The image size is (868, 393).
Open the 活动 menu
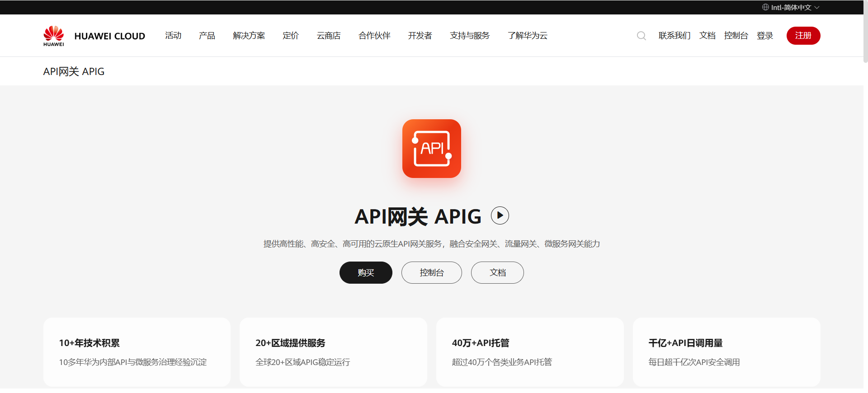coord(173,36)
